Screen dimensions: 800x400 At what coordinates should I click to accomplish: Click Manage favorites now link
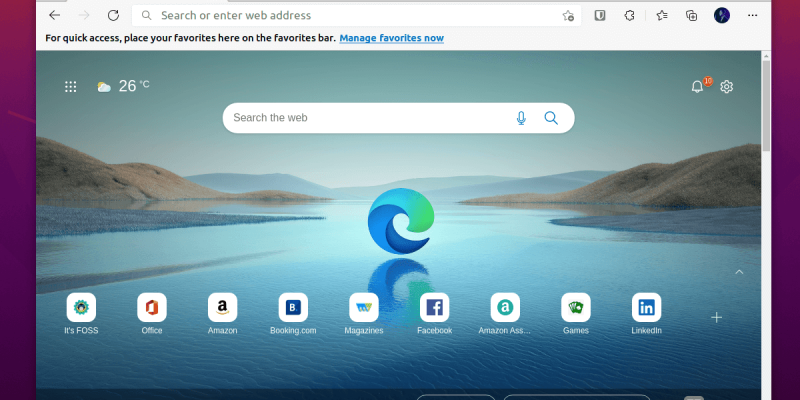click(x=391, y=38)
